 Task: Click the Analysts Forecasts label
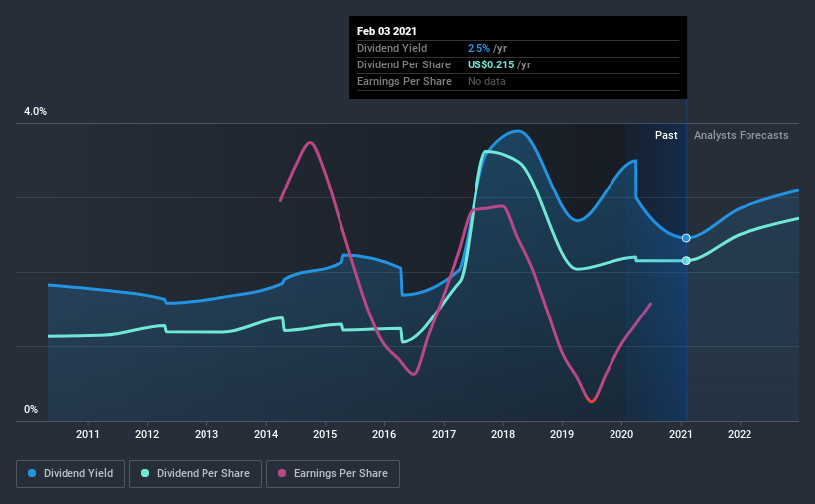(741, 135)
